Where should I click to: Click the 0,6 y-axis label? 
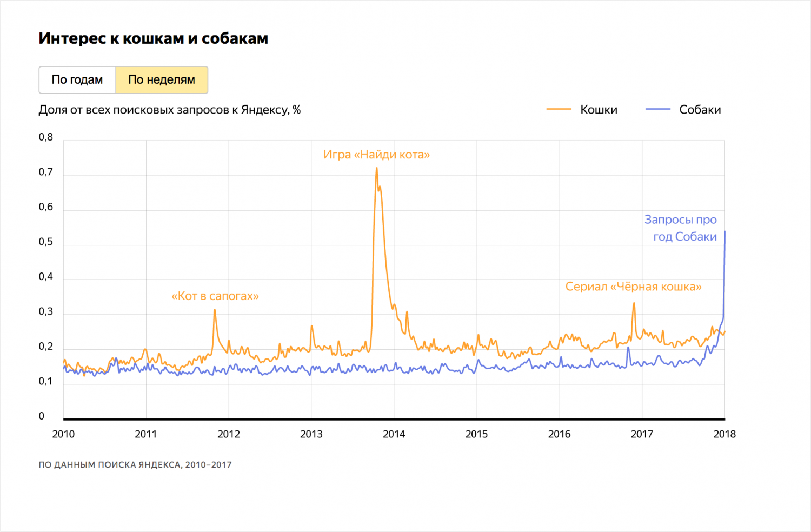tap(46, 207)
